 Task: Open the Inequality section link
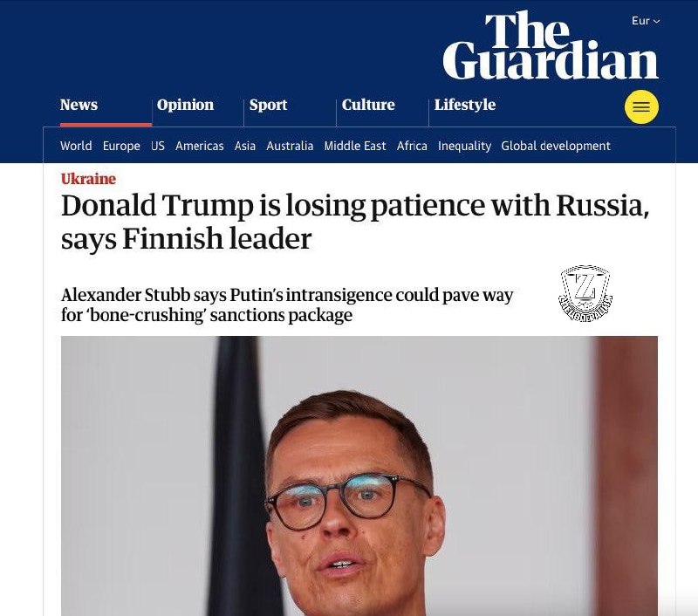point(464,146)
